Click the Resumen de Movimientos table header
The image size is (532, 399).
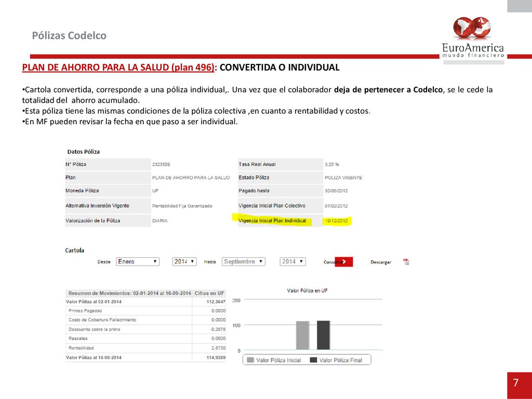point(129,293)
